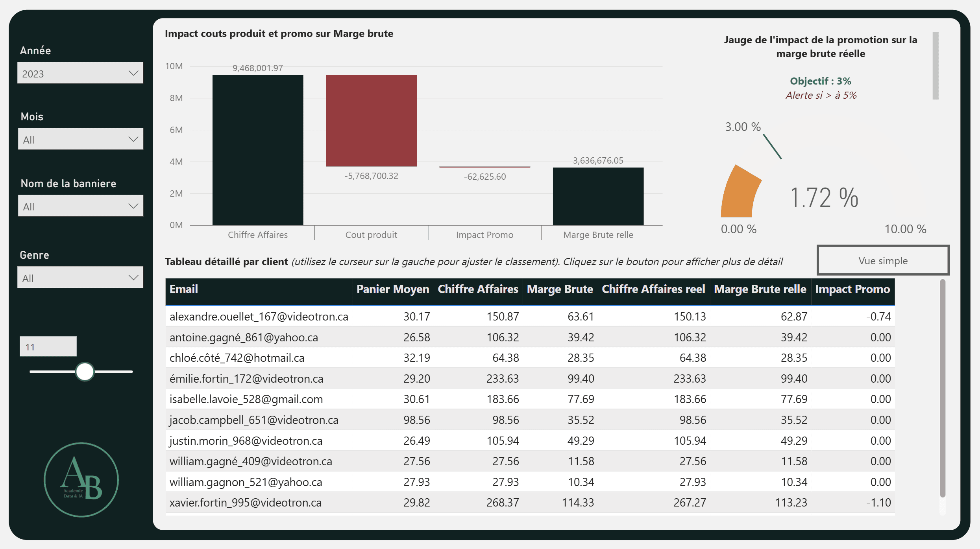The width and height of the screenshot is (980, 549).
Task: Select the red Cout produit bar
Action: coord(371,120)
